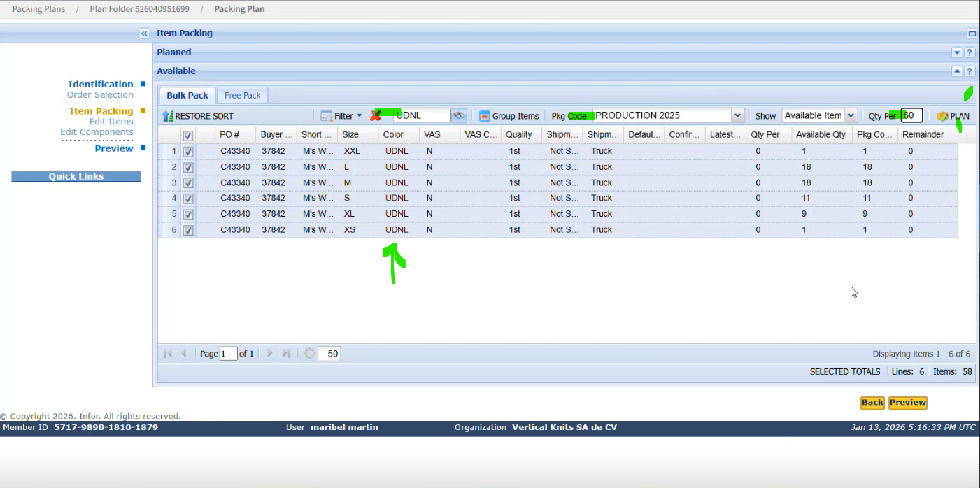The width and height of the screenshot is (980, 488).
Task: Click the binoculars search icon beside UDNL
Action: tap(459, 115)
